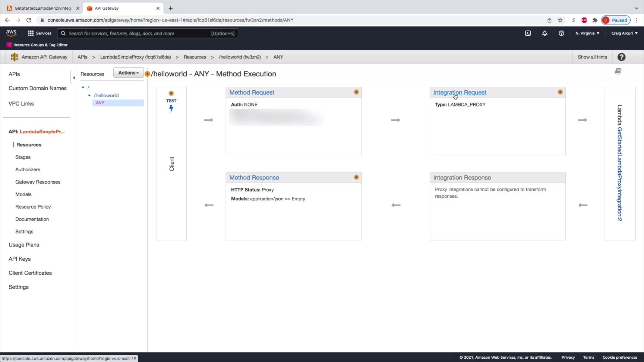This screenshot has width=644, height=362.
Task: Click the orange hint dot beside /helloworld title
Action: pos(148,74)
